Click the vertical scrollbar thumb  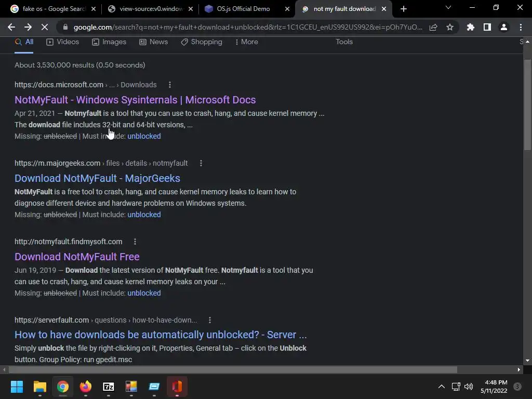pos(527,104)
